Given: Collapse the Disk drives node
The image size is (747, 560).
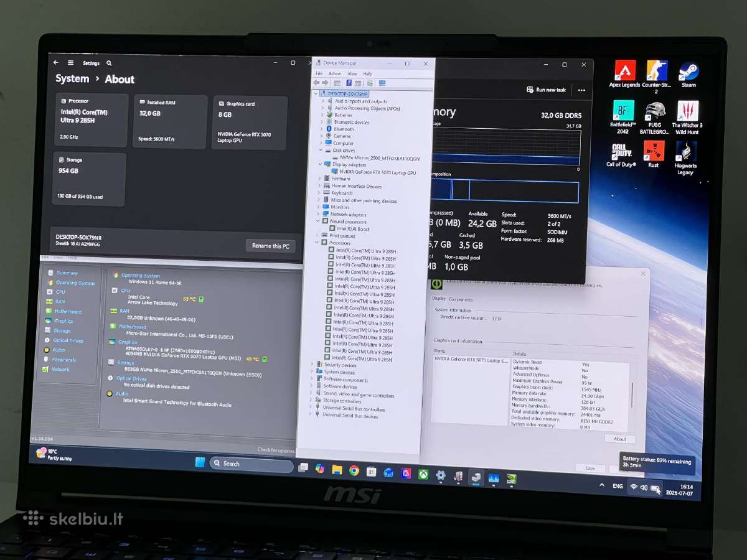Looking at the screenshot, I should coord(321,151).
